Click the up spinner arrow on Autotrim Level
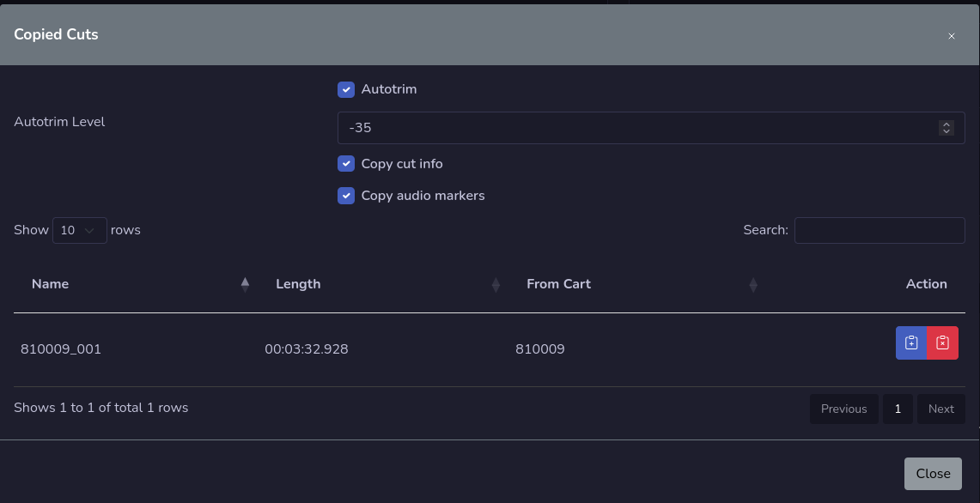Screen dimensions: 980x503 pos(947,124)
